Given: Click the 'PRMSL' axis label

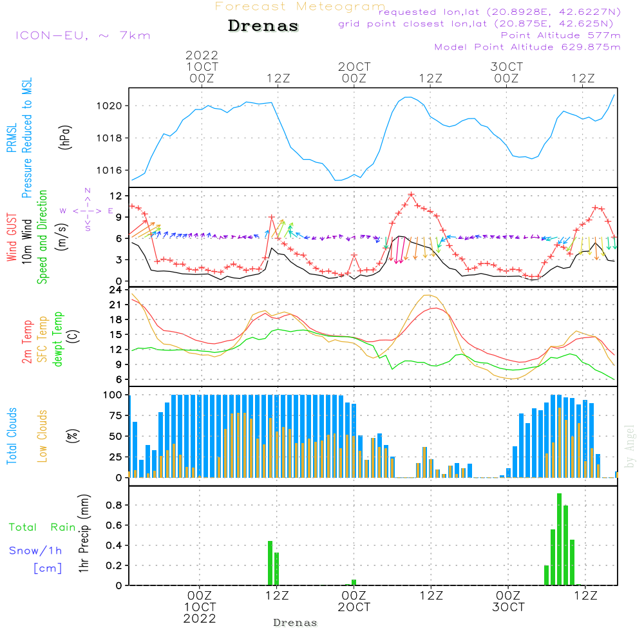Looking at the screenshot, I should [x=12, y=138].
